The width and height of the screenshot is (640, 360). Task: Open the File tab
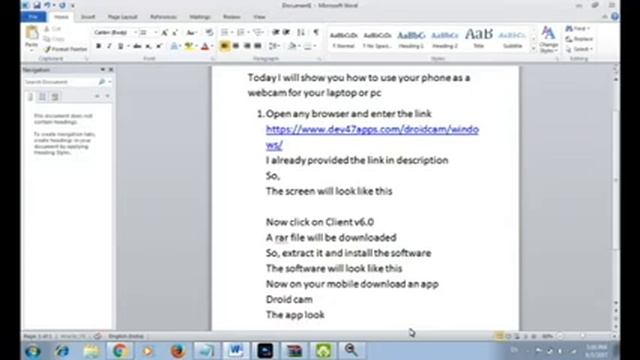[x=33, y=17]
